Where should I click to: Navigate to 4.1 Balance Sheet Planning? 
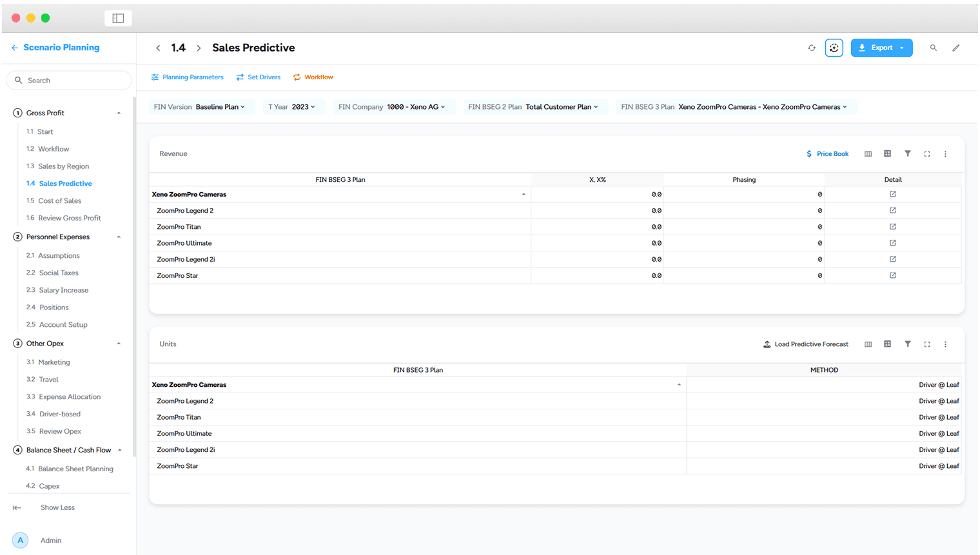[70, 469]
